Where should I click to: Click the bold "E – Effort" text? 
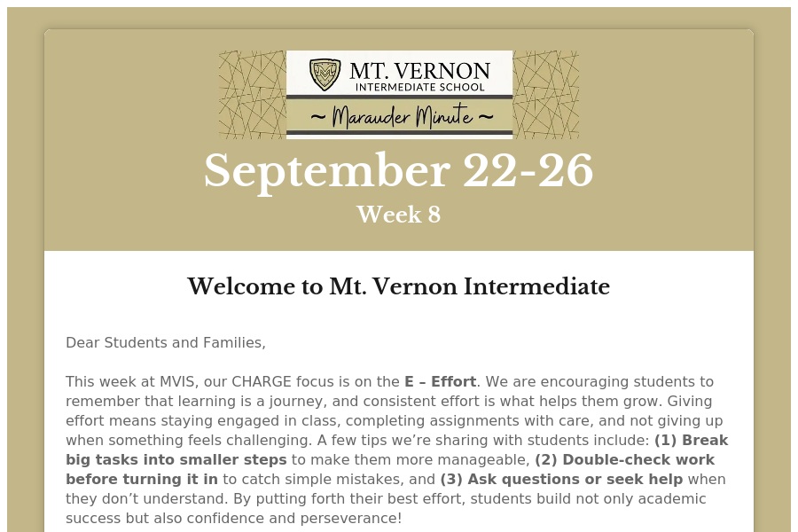pos(441,382)
